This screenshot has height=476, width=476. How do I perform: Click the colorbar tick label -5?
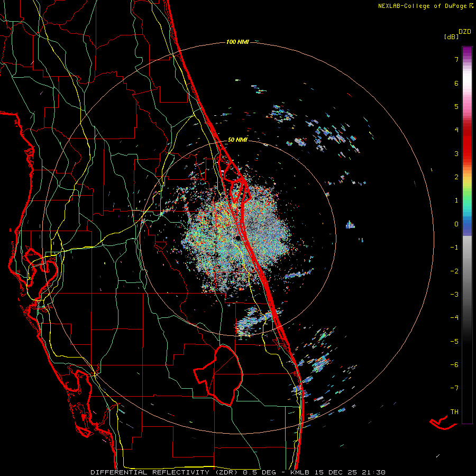coord(454,342)
